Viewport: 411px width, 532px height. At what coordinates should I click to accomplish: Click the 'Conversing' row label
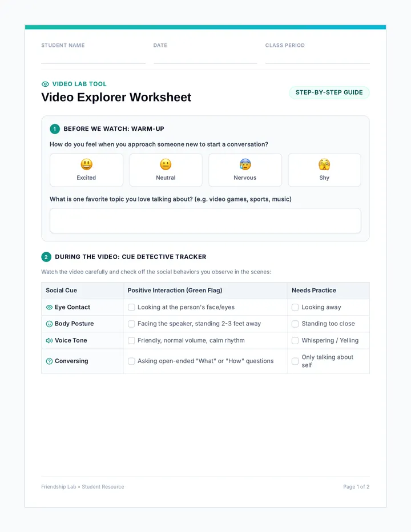[71, 361]
